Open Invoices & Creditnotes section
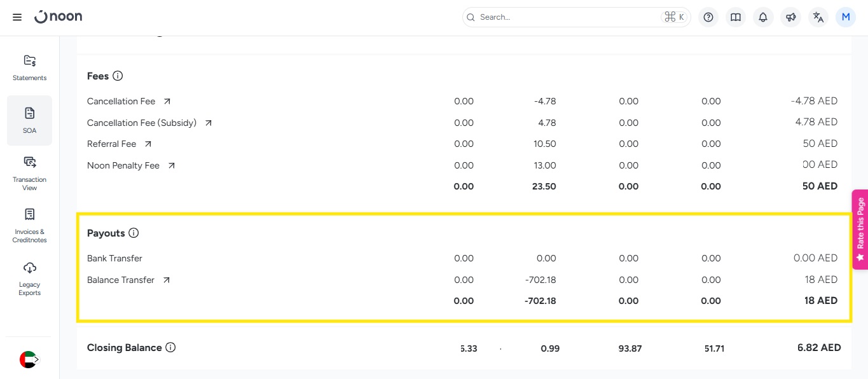Viewport: 868px width, 379px height. 29,225
